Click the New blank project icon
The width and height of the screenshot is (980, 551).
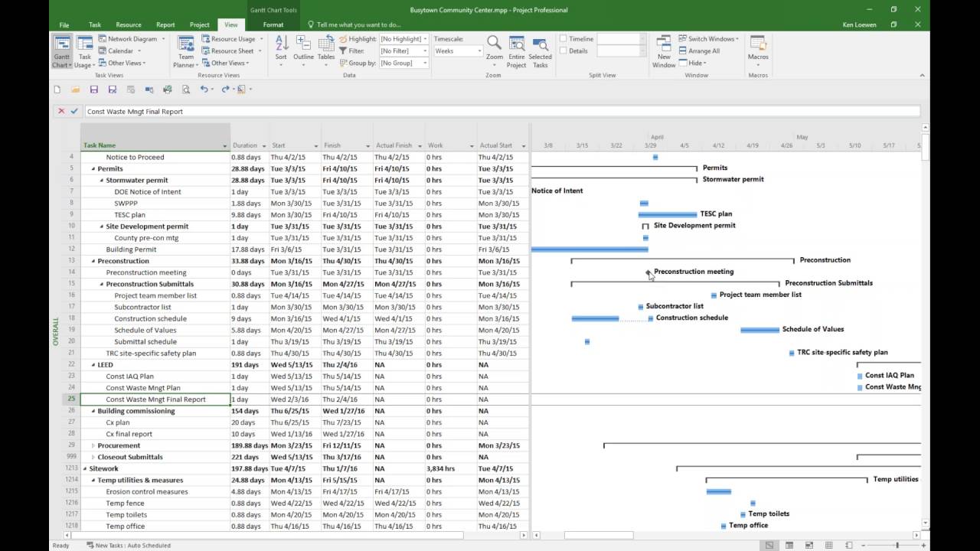pyautogui.click(x=57, y=90)
